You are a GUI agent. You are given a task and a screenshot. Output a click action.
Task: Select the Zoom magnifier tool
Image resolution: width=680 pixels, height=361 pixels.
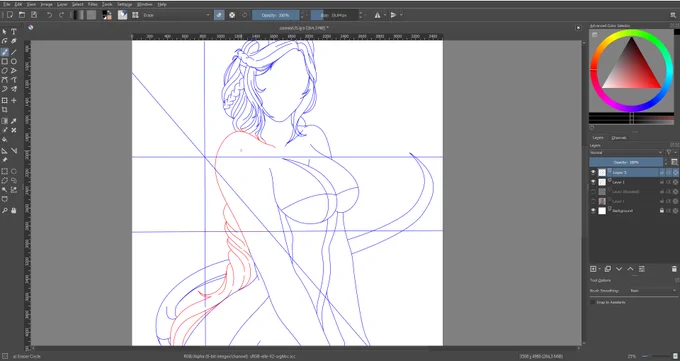coord(5,210)
